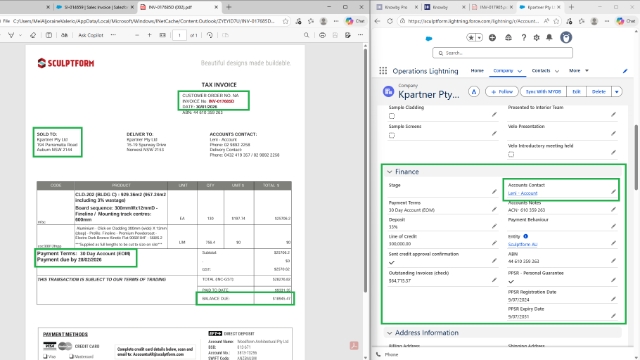The image size is (640, 360).
Task: Click the Salesforce browser back arrow
Action: [x=377, y=21]
